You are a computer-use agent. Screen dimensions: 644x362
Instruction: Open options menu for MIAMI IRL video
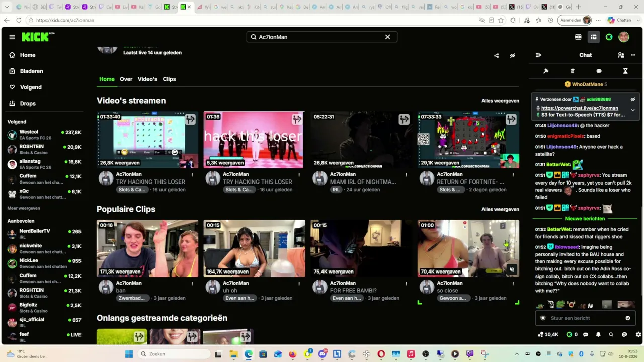click(406, 175)
